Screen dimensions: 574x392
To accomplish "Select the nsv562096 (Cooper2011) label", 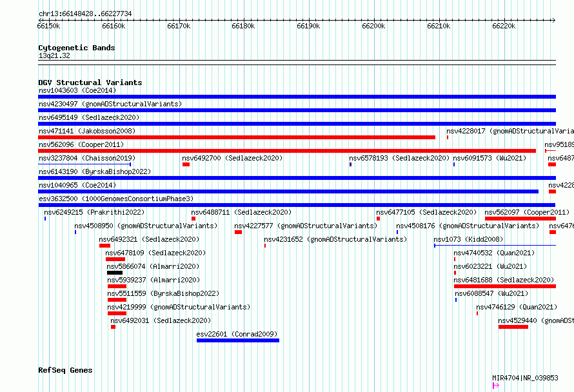I will tap(81, 144).
